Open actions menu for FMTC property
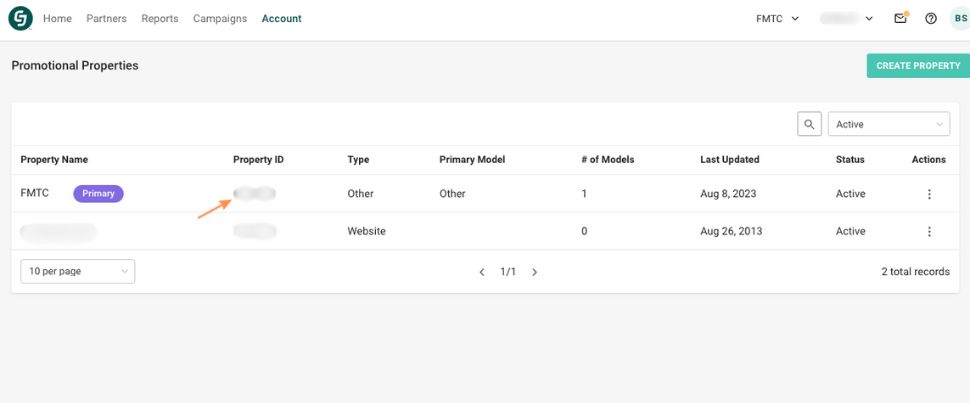970x403 pixels. click(929, 194)
